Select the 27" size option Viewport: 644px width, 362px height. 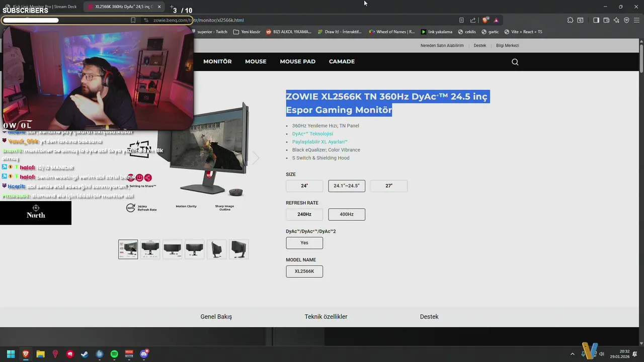[389, 186]
